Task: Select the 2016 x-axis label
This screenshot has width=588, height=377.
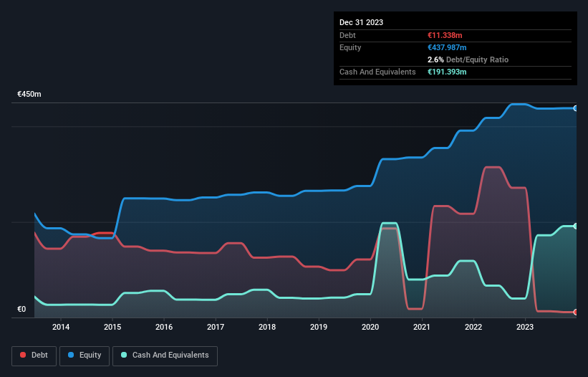Action: (164, 327)
